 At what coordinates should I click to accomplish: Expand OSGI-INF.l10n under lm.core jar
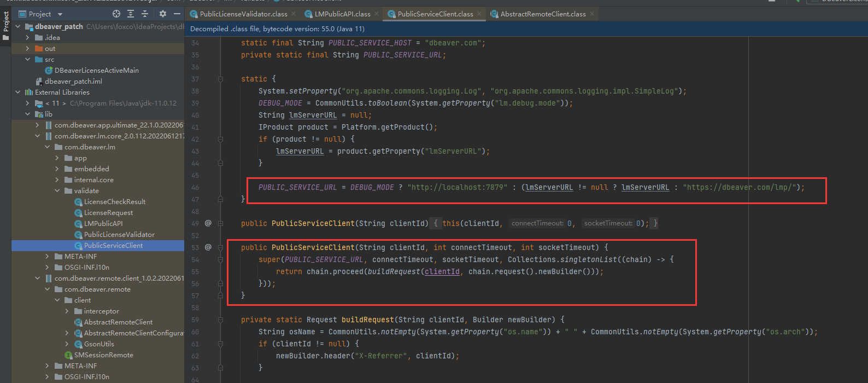click(x=47, y=267)
